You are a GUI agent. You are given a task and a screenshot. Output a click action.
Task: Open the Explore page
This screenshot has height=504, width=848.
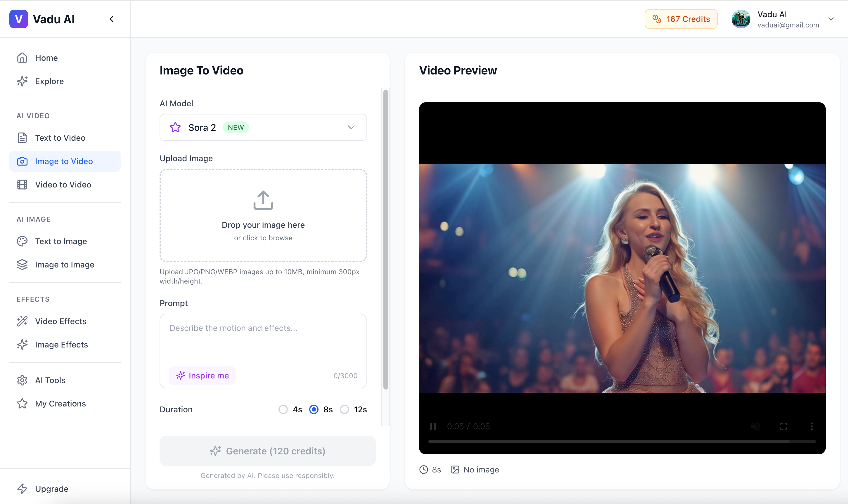(49, 81)
